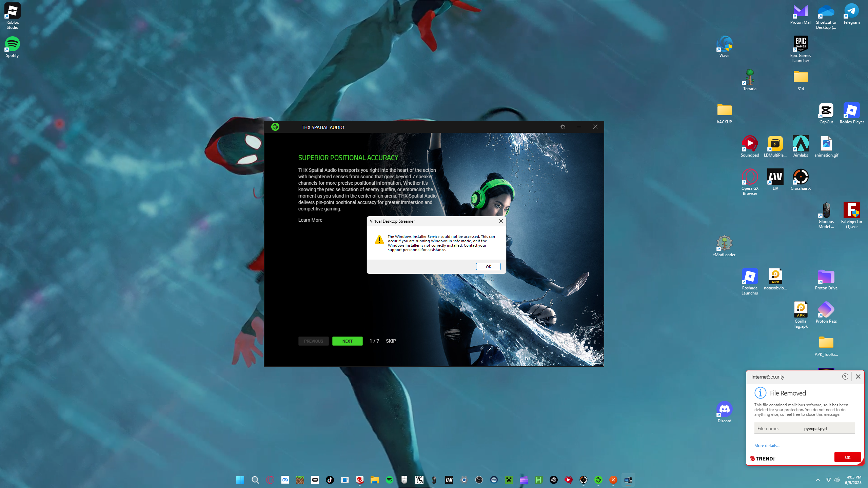
Task: Open the More details link in the File Removed popup
Action: tap(767, 446)
